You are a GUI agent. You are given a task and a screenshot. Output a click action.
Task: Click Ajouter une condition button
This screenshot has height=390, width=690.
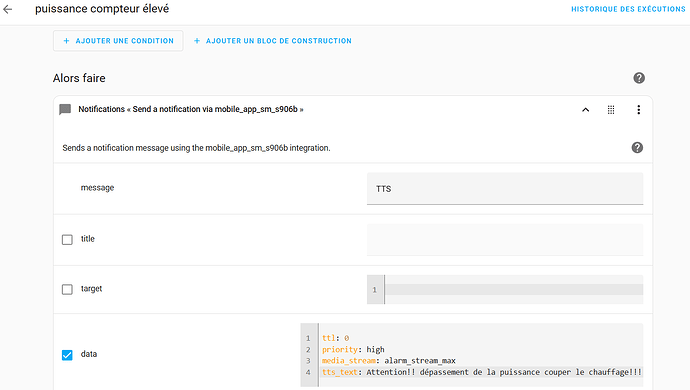coord(118,41)
